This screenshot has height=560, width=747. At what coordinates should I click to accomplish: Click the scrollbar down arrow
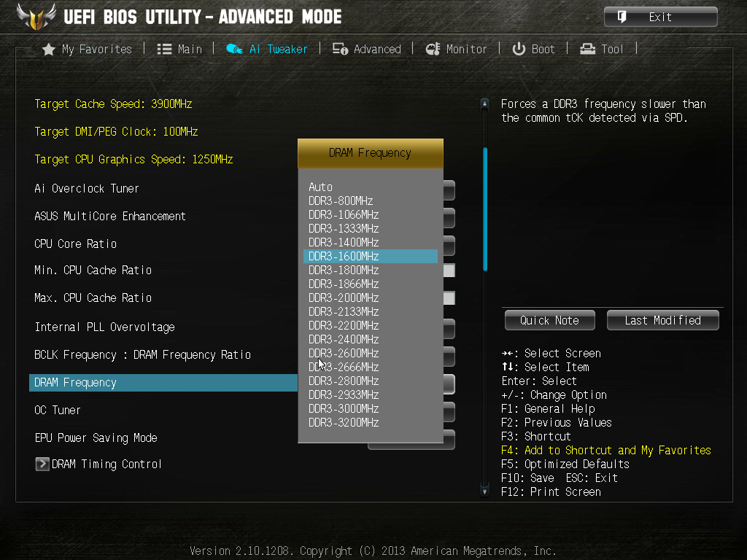point(484,491)
